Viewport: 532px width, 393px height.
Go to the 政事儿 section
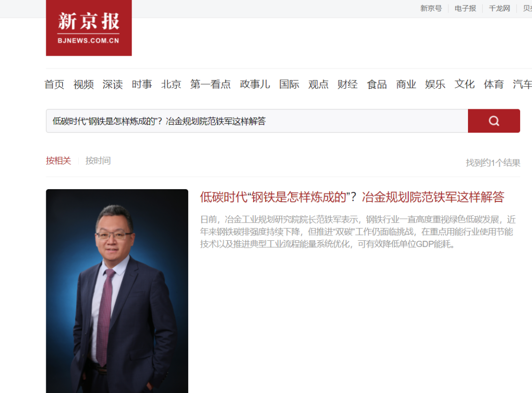click(x=255, y=84)
